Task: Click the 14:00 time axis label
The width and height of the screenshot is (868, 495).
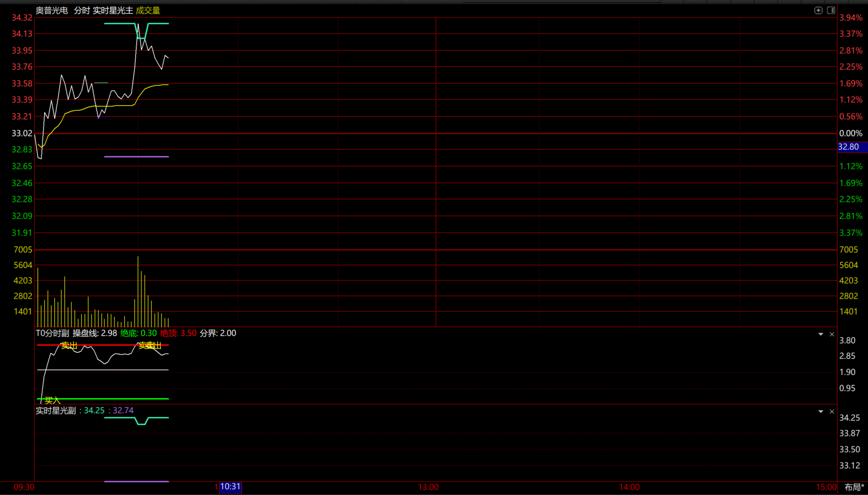Action: (x=629, y=487)
